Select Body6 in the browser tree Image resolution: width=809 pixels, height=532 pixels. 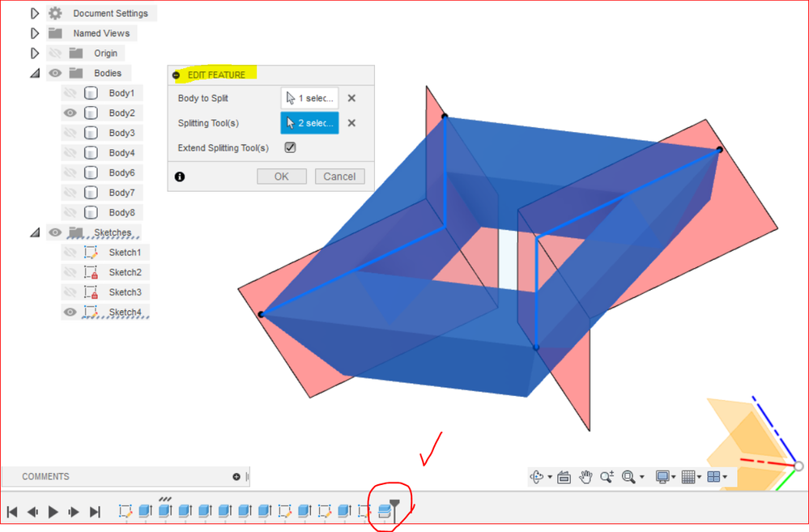tap(121, 172)
